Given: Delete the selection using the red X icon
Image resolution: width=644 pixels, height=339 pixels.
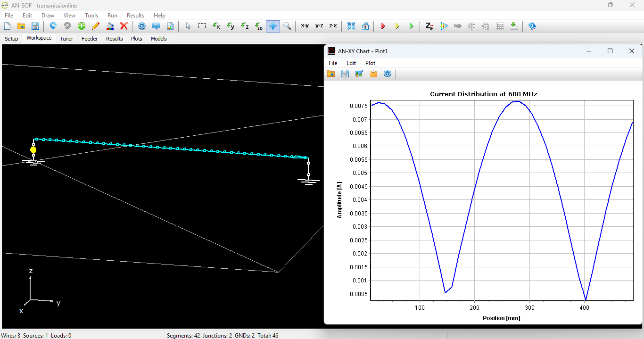Looking at the screenshot, I should [124, 26].
